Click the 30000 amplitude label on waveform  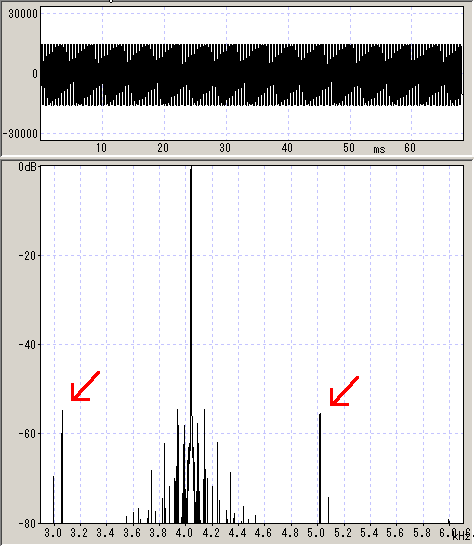(x=22, y=15)
